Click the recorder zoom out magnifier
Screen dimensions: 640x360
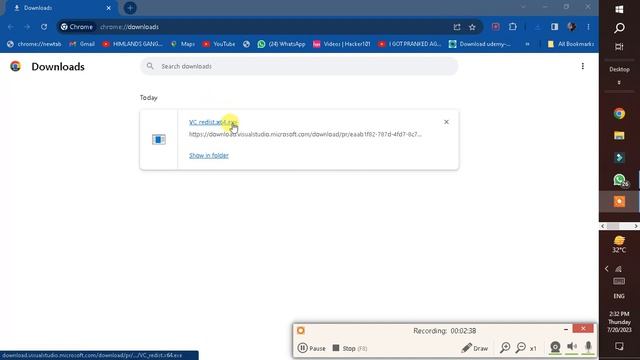[x=521, y=348]
